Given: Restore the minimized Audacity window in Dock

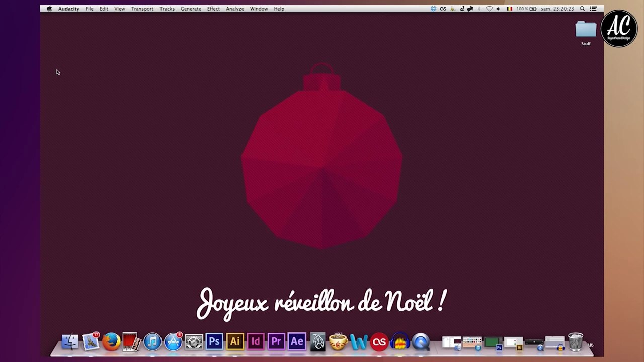Looking at the screenshot, I should coord(555,343).
